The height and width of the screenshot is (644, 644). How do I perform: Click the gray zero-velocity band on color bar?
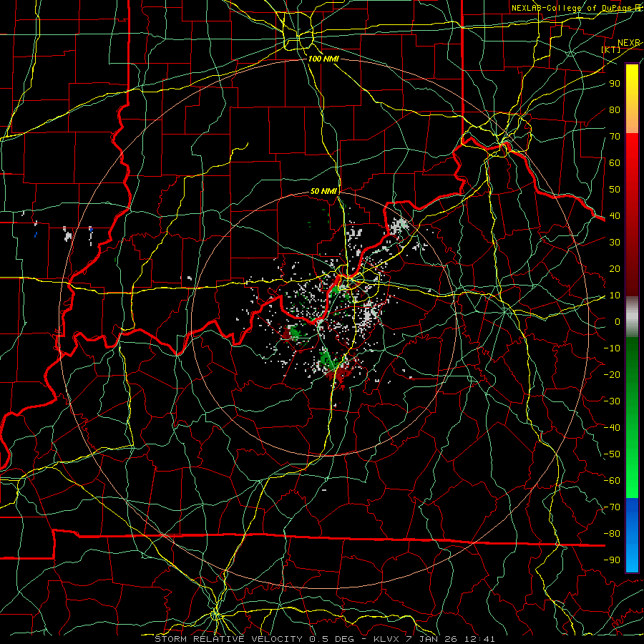pos(632,316)
